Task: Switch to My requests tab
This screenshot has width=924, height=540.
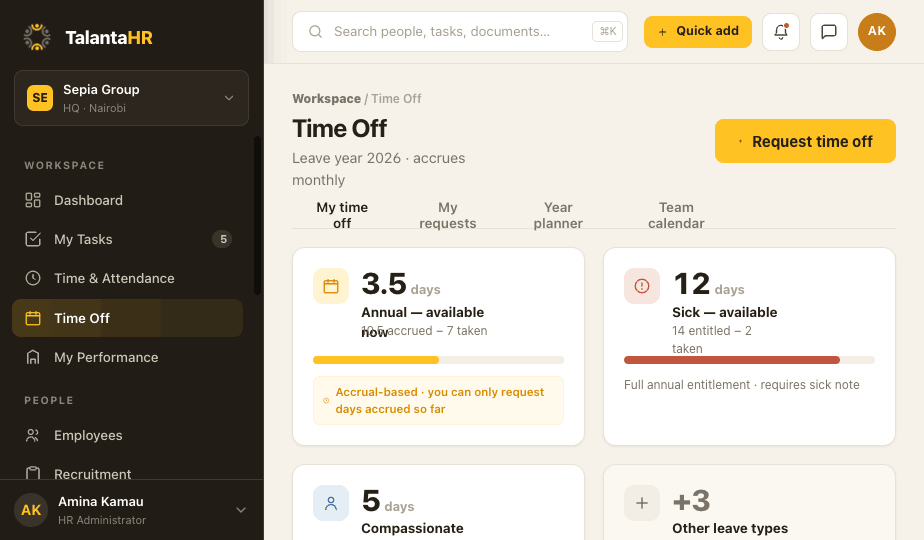Action: tap(447, 215)
